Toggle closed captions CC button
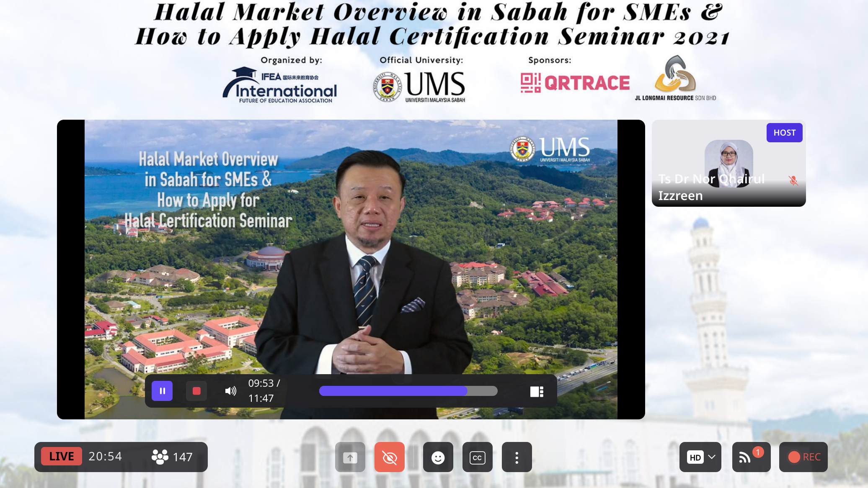Image resolution: width=868 pixels, height=488 pixels. (478, 457)
